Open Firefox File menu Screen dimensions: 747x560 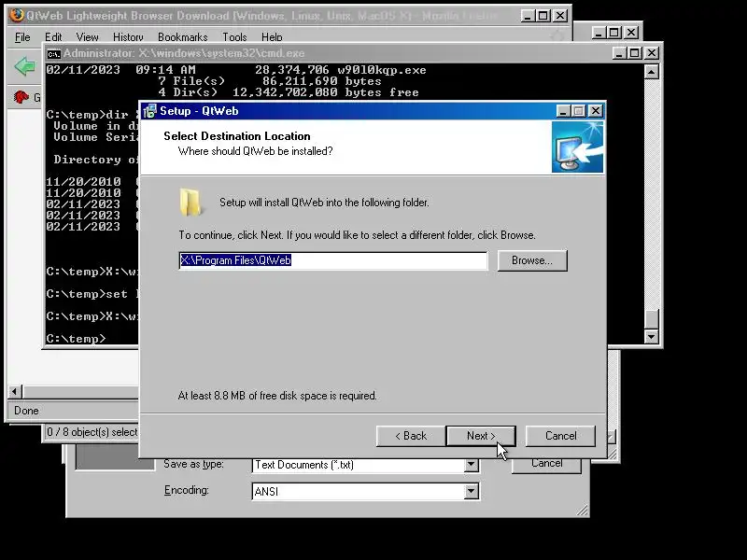(x=22, y=37)
